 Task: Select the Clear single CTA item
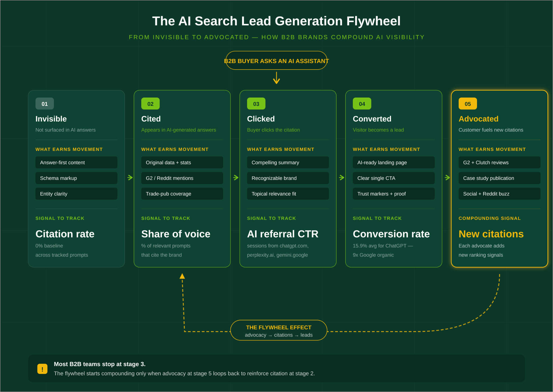(393, 178)
